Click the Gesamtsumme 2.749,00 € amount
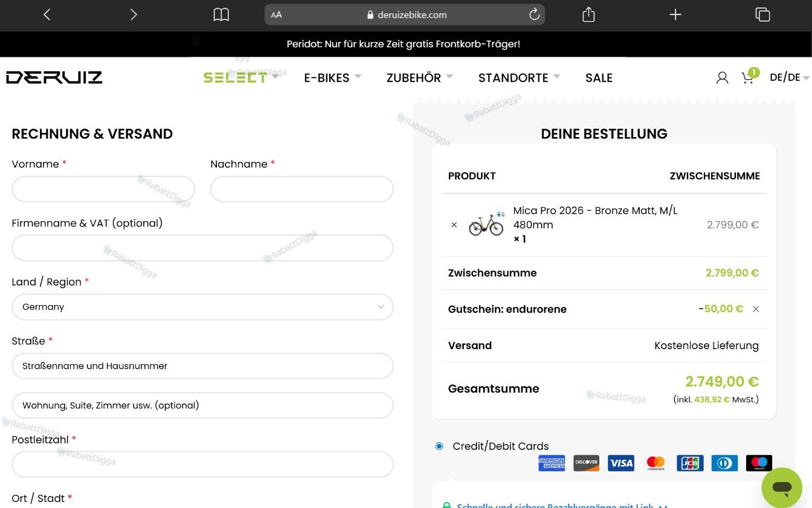Screen dimensions: 812x508 click(722, 382)
